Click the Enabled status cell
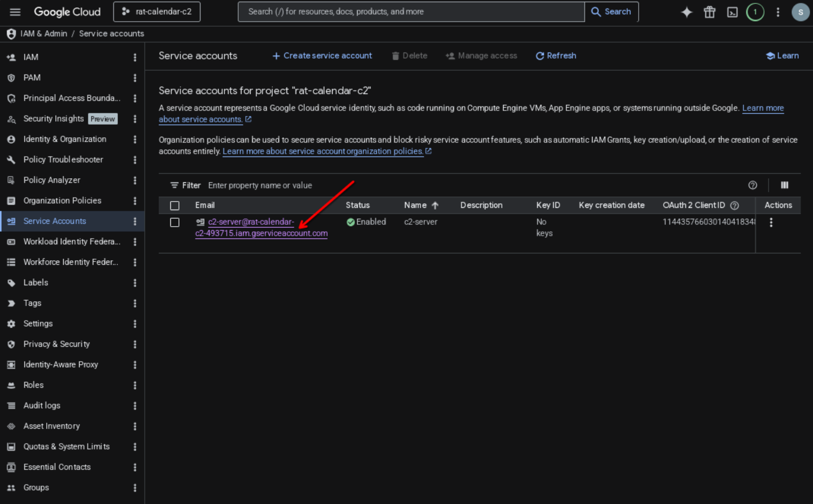The image size is (813, 504). click(366, 222)
